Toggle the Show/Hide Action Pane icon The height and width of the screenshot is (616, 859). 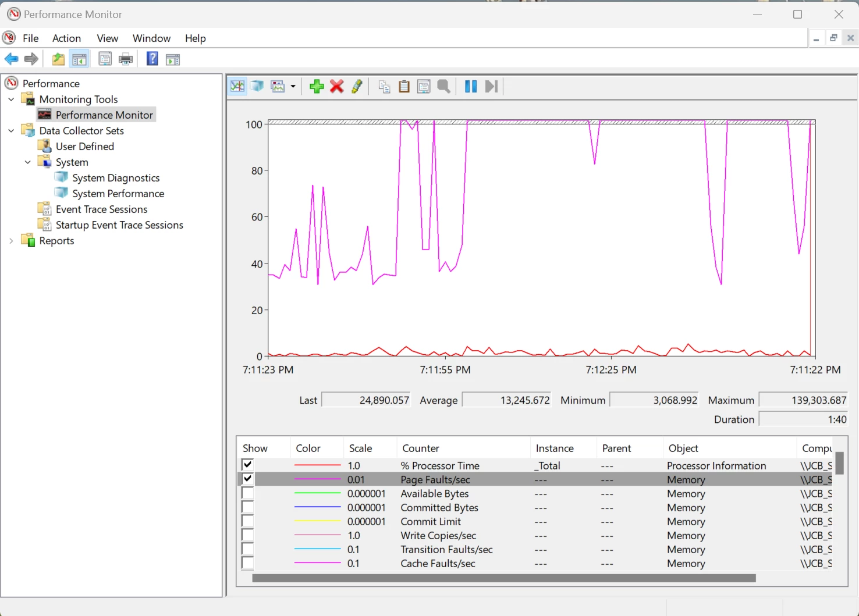coord(173,59)
